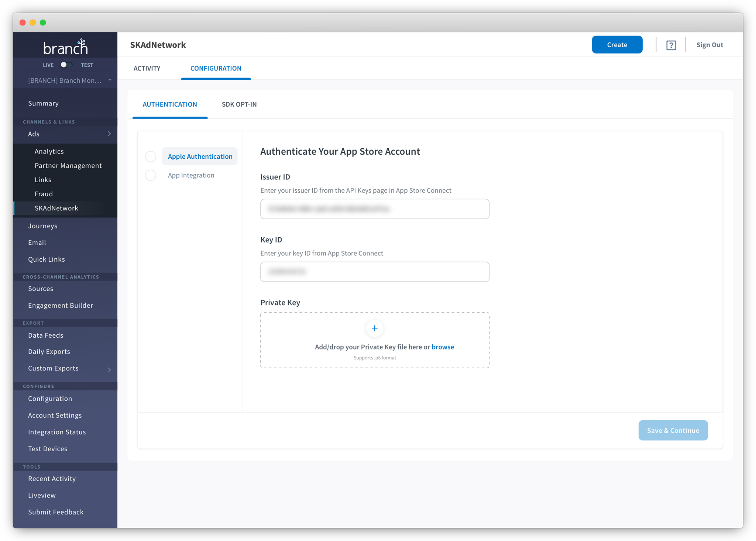The image size is (756, 541).
Task: Select the App Integration step circle
Action: point(151,175)
